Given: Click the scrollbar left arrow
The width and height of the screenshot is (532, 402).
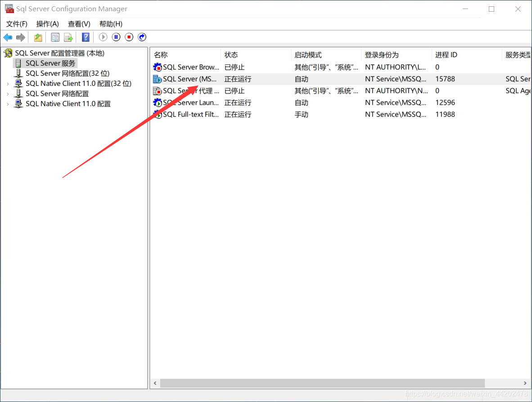Looking at the screenshot, I should 155,383.
